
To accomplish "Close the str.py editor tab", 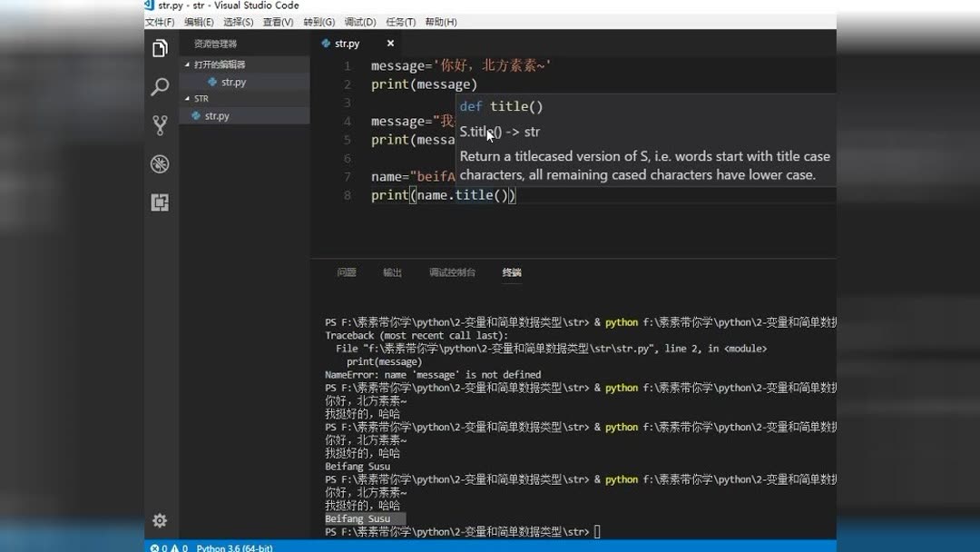I will pos(390,43).
